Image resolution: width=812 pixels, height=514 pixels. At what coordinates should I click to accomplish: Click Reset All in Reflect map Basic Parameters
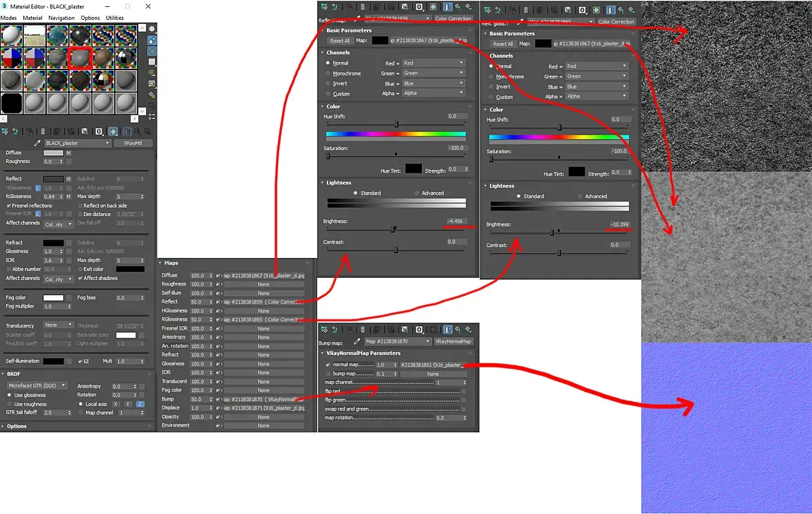pyautogui.click(x=340, y=41)
